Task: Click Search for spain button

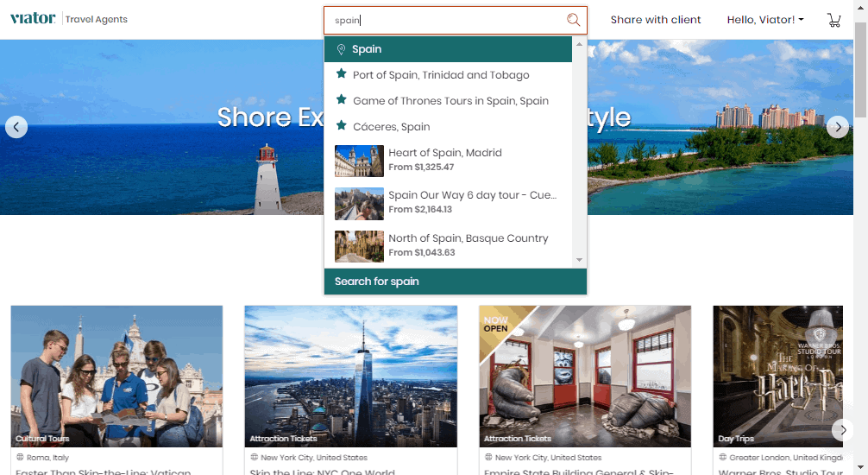Action: tap(455, 282)
